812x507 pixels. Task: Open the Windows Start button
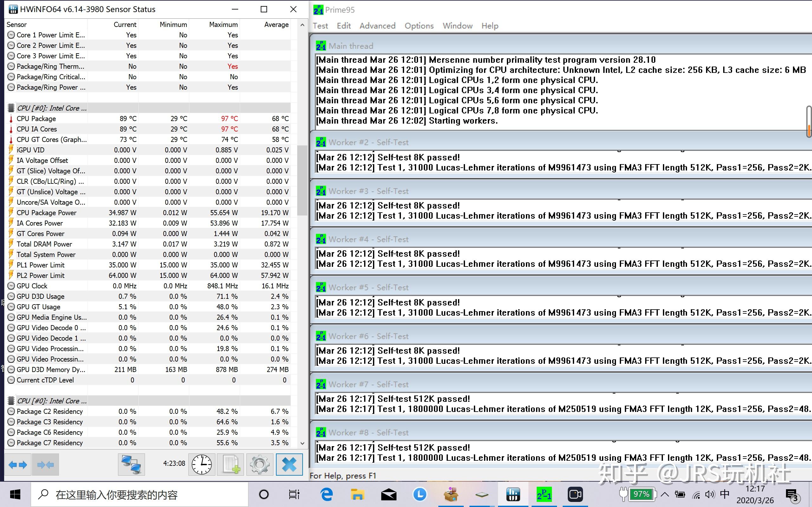click(x=15, y=494)
